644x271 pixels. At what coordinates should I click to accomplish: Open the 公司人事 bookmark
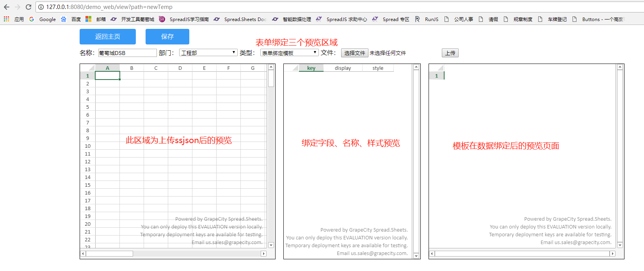459,19
